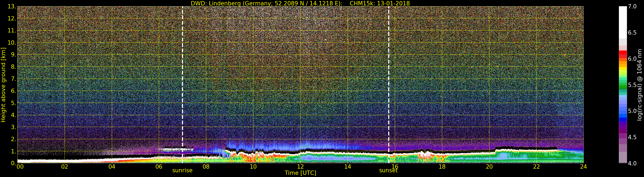Click the 'CHM15k: 13-01-2018' title text

(x=380, y=3)
